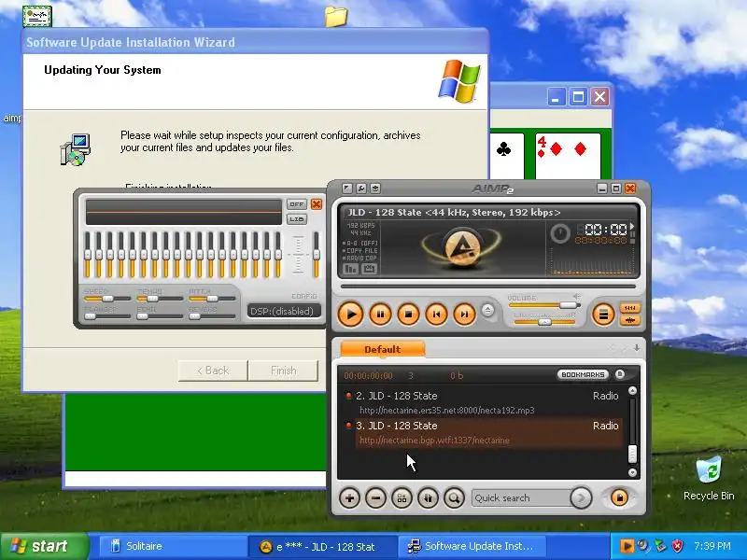The image size is (747, 560).
Task: Open AIMP main menu arrow icon
Action: pos(346,189)
